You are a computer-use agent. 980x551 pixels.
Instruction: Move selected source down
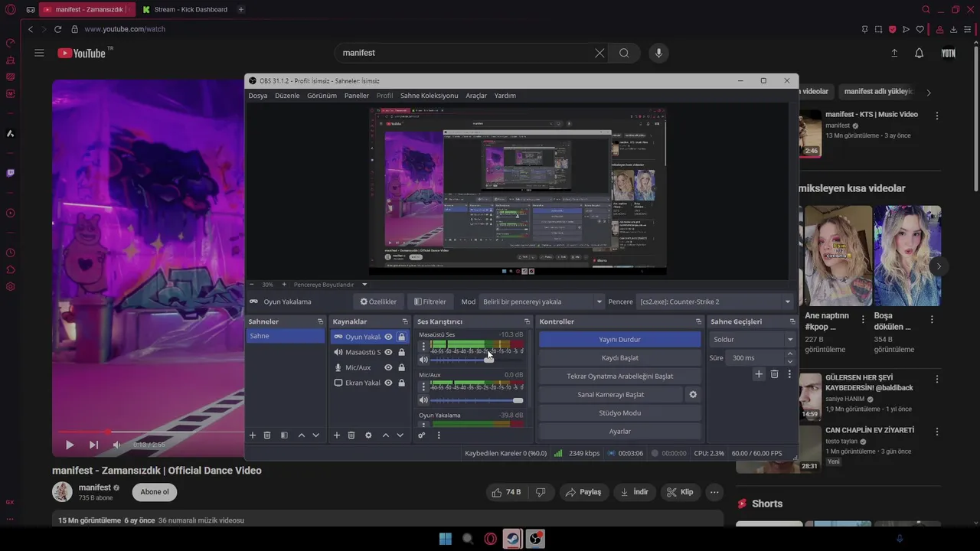400,435
